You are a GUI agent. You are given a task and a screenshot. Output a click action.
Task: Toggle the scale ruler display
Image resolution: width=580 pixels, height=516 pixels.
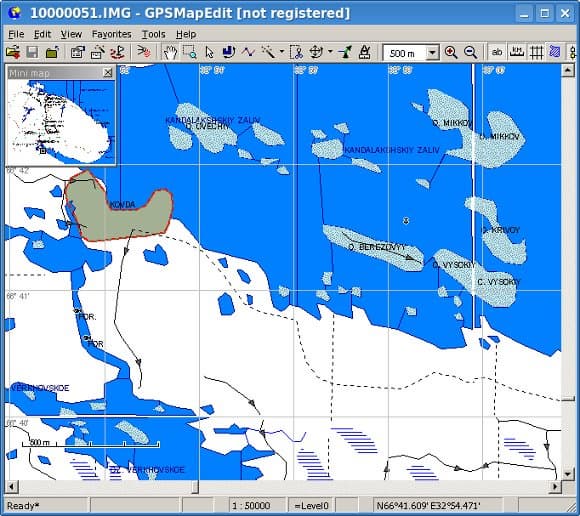[x=516, y=53]
